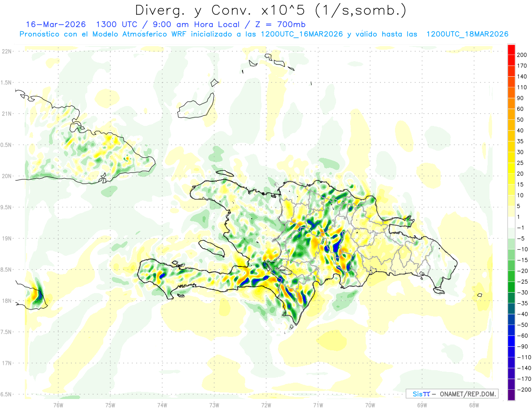
Task: Click the '1200UTC_16MAR2026' initialization timestamp
Action: (301, 34)
